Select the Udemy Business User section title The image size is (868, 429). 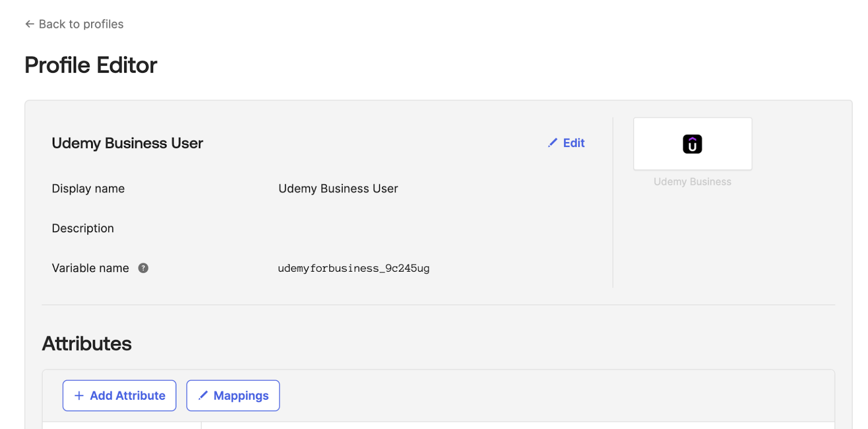[127, 143]
